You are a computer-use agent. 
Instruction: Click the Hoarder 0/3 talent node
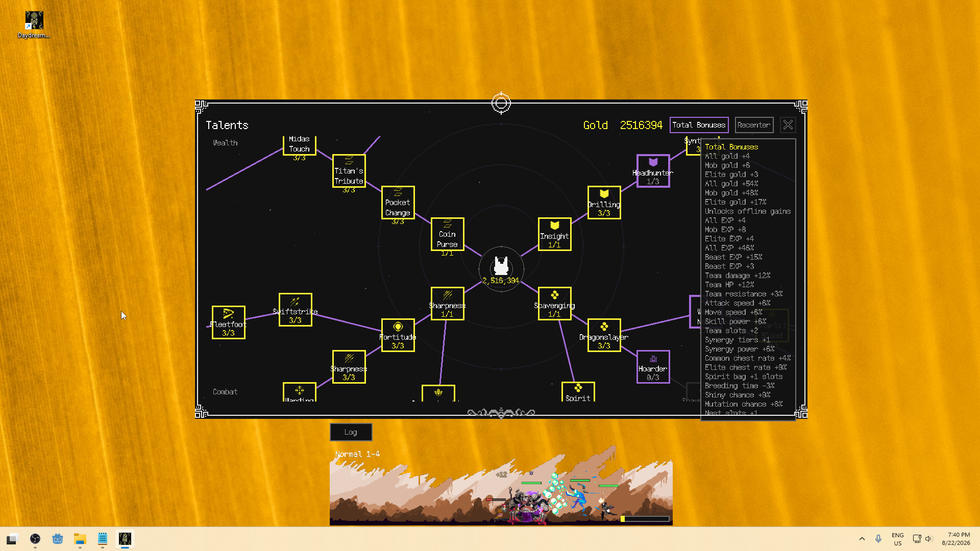[x=653, y=367]
